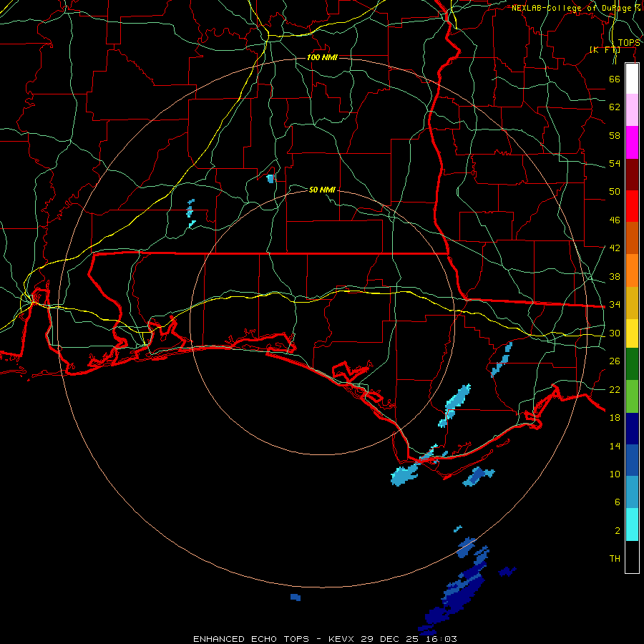The image size is (644, 644).
Task: Click the legend value '50'
Action: point(615,192)
